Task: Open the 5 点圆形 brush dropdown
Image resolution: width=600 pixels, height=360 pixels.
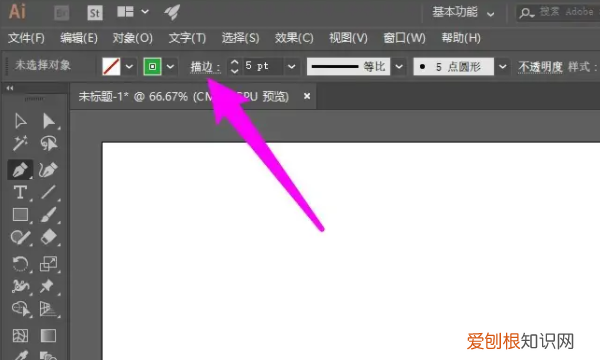Action: pos(503,67)
